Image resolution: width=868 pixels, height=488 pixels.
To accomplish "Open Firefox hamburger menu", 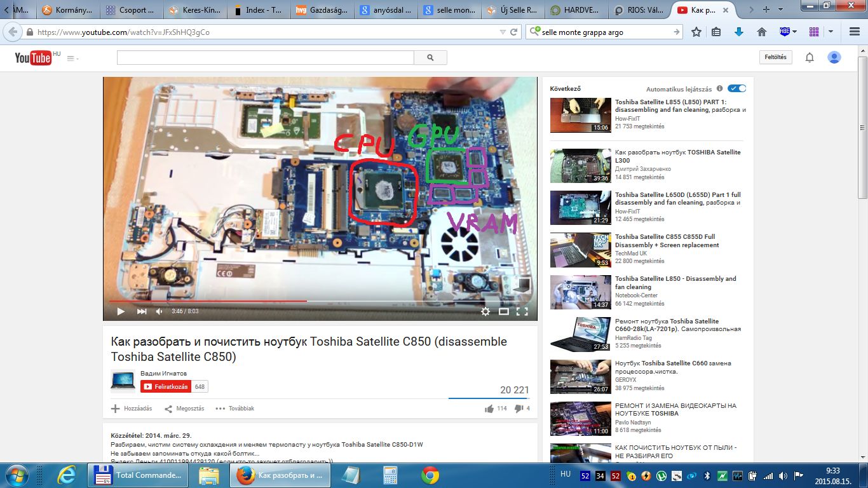I will click(855, 32).
